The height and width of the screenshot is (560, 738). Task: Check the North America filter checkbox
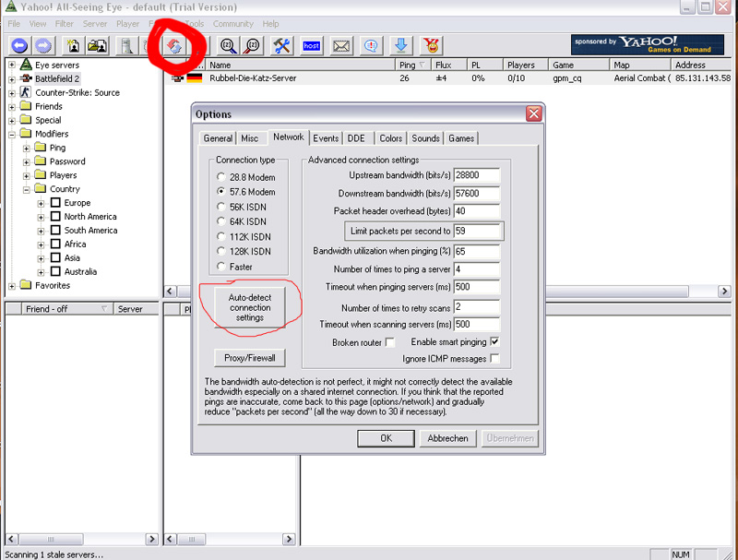click(55, 216)
